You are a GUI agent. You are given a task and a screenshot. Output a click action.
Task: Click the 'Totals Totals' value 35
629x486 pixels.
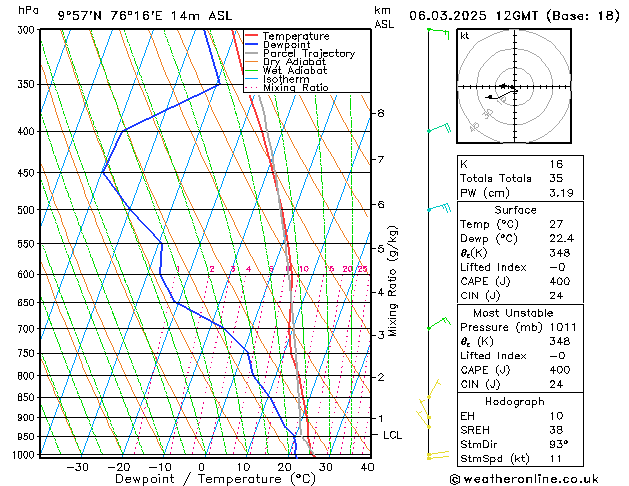click(x=556, y=178)
